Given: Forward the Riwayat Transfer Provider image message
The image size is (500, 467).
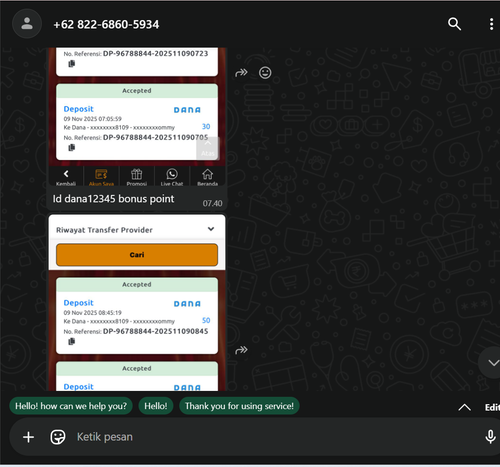Looking at the screenshot, I should [x=241, y=350].
